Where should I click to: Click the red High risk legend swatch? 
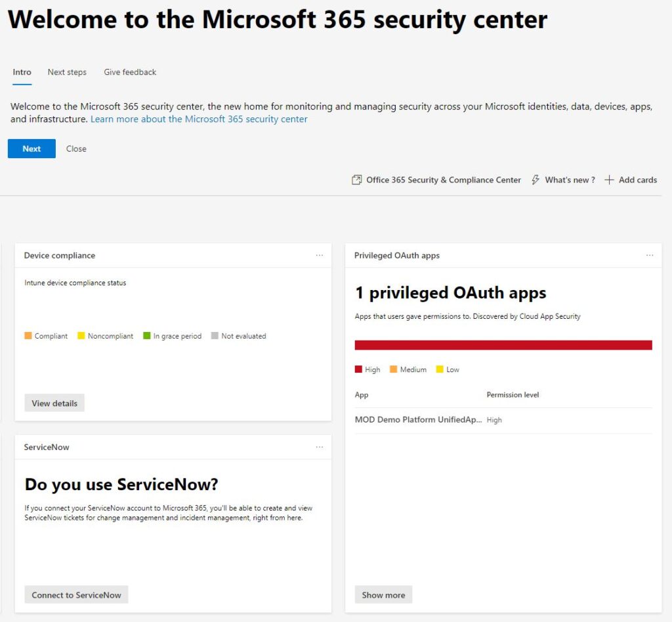coord(358,369)
